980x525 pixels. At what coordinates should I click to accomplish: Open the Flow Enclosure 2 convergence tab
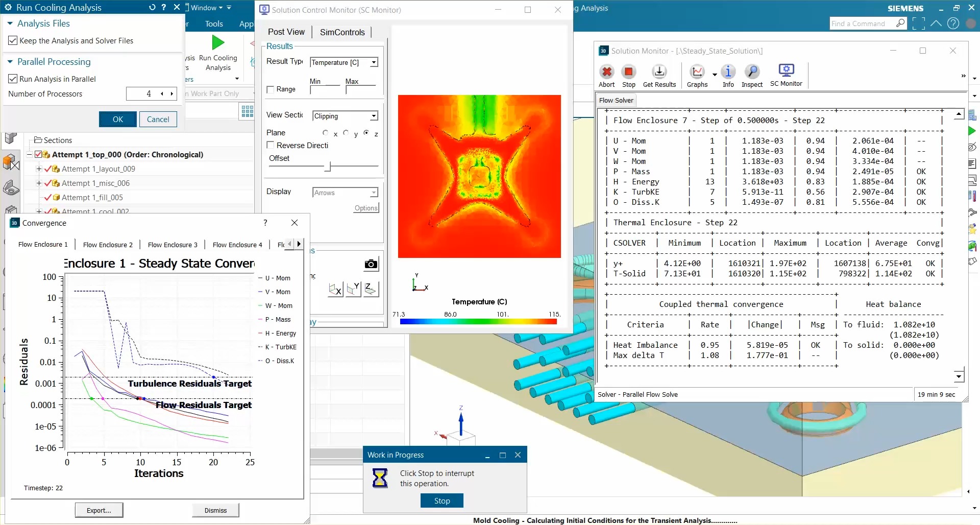[108, 245]
